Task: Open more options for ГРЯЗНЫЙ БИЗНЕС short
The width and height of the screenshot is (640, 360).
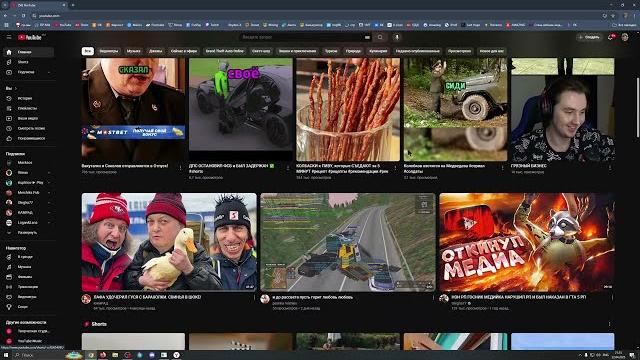Action: click(x=610, y=167)
